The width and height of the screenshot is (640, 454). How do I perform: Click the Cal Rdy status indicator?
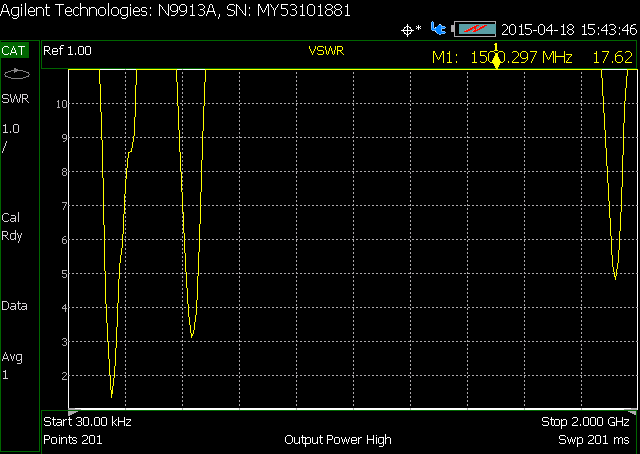point(12,226)
